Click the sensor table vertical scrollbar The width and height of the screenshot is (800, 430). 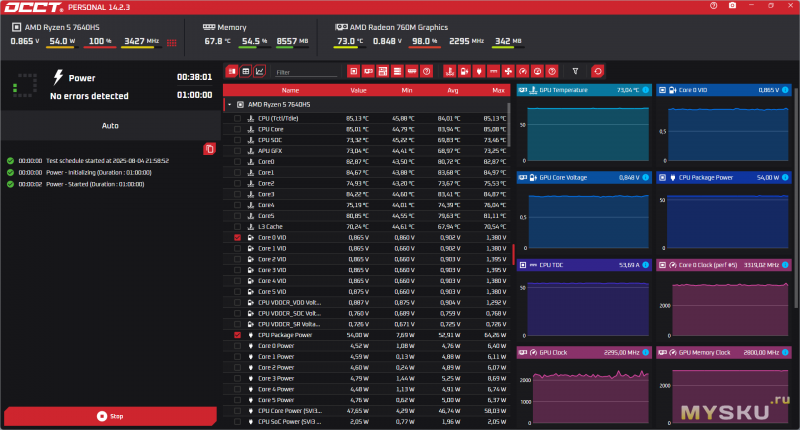[x=509, y=124]
